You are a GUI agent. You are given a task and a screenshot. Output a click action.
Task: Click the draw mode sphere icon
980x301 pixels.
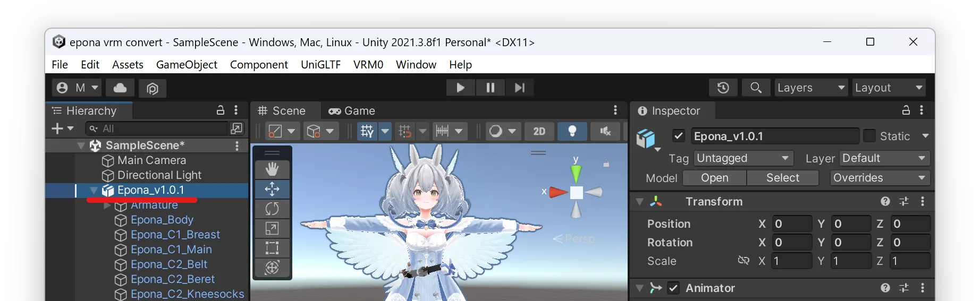point(495,131)
